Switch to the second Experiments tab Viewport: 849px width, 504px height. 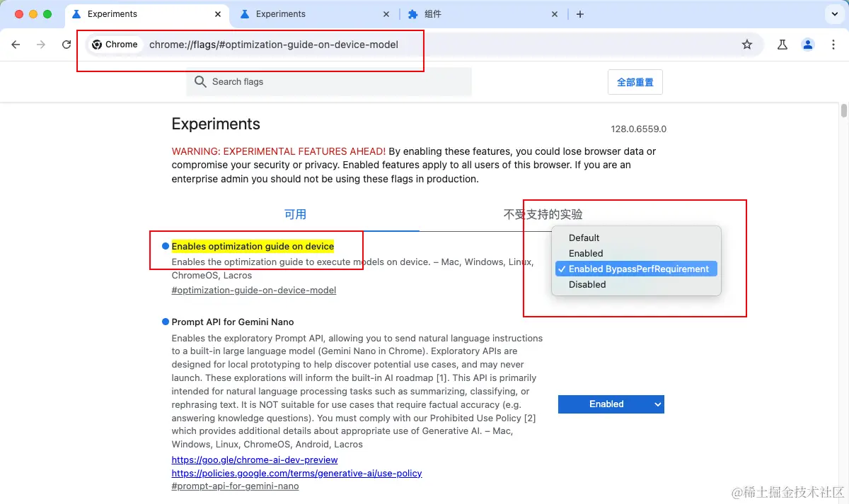click(315, 14)
